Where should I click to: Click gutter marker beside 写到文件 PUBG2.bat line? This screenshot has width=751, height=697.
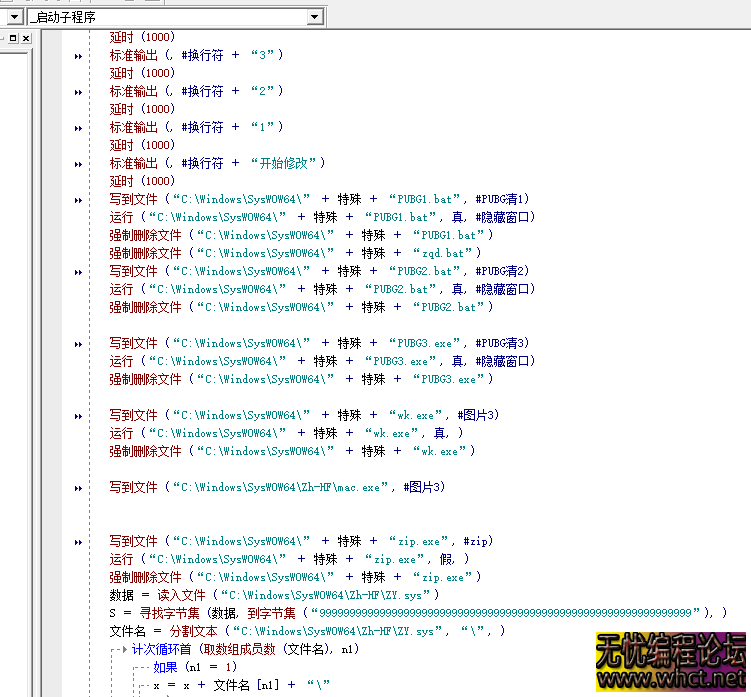[78, 272]
